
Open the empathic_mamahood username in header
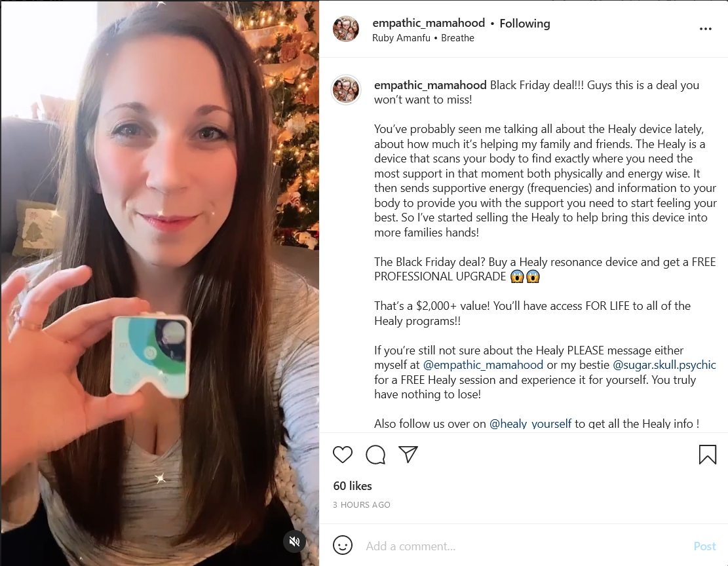tap(429, 23)
